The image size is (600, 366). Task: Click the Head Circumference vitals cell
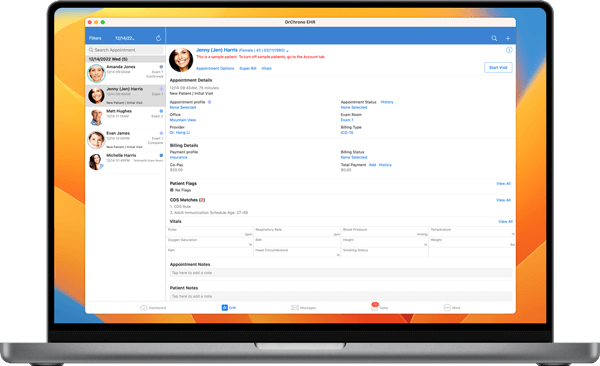click(x=297, y=252)
